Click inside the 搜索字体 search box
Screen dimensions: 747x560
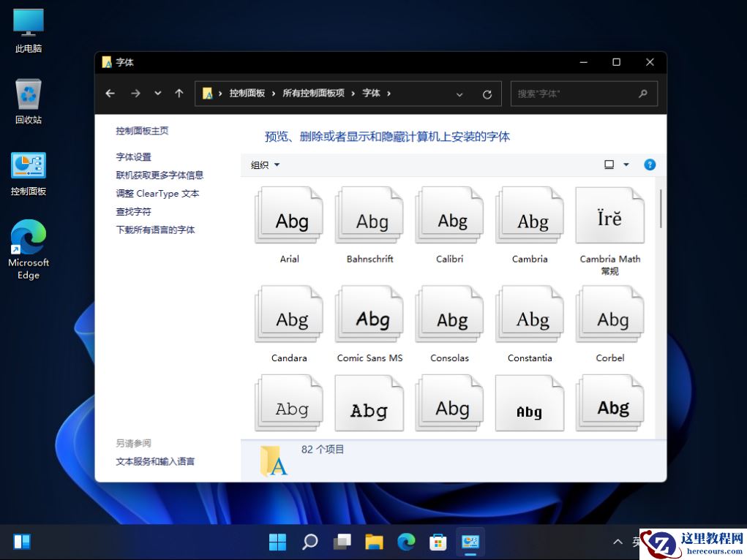click(578, 93)
